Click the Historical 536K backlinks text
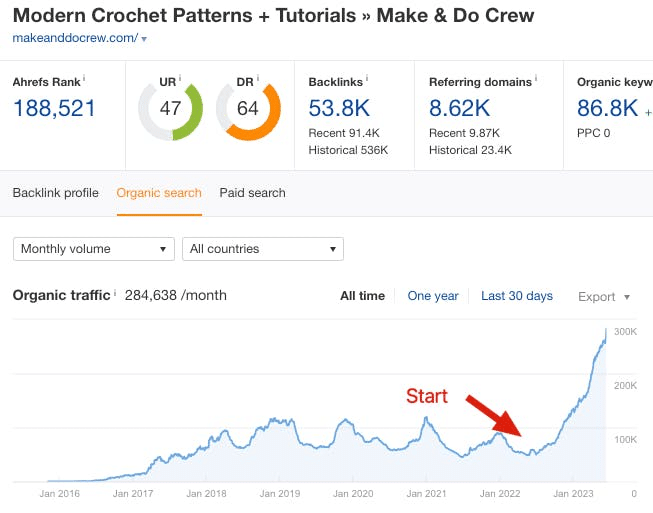The image size is (653, 513). click(348, 150)
